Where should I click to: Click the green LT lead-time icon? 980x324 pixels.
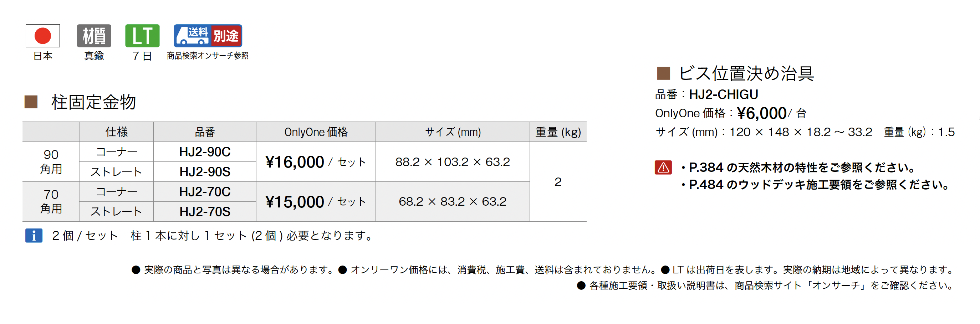[x=142, y=36]
